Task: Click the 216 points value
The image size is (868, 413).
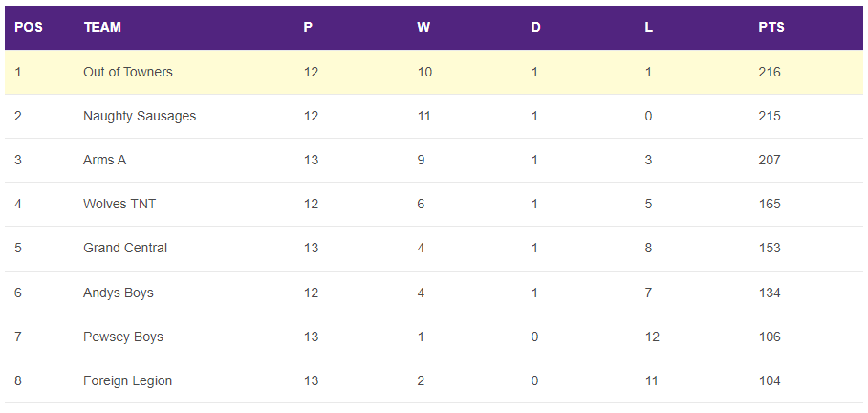Action: [x=770, y=72]
